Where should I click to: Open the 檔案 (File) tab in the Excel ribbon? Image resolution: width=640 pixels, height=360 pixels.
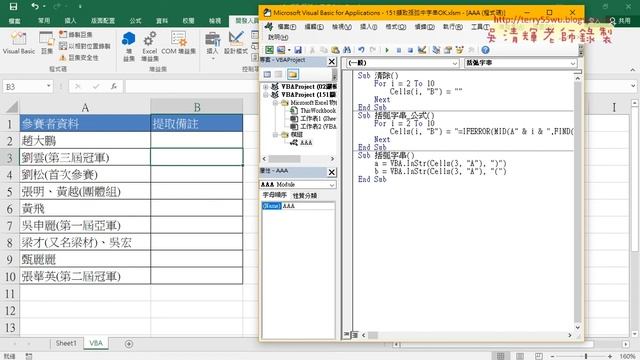click(15, 20)
